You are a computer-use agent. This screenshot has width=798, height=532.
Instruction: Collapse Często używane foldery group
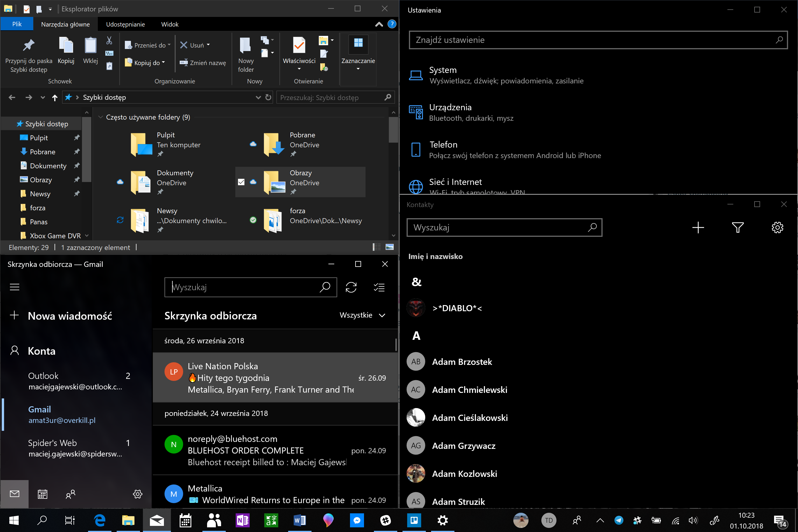click(100, 117)
